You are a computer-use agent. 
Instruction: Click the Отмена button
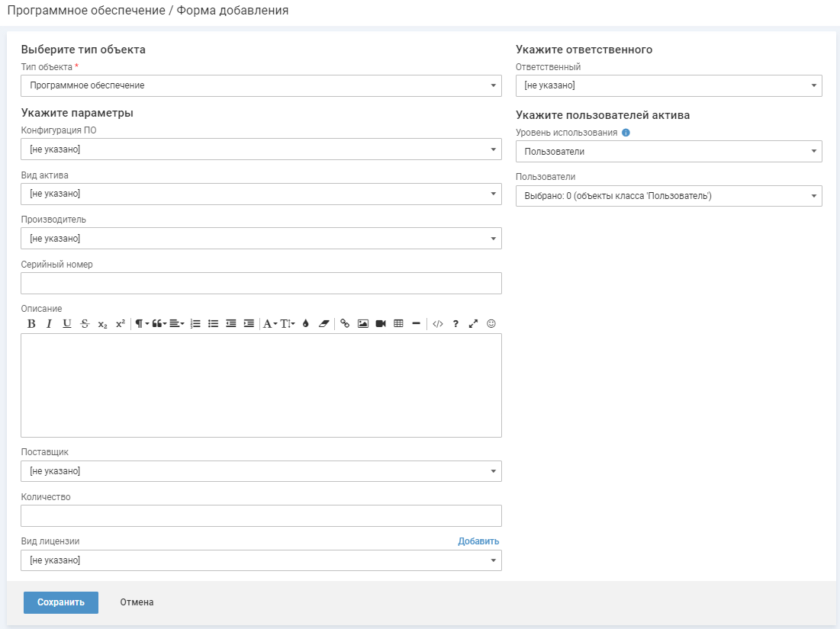tap(137, 602)
